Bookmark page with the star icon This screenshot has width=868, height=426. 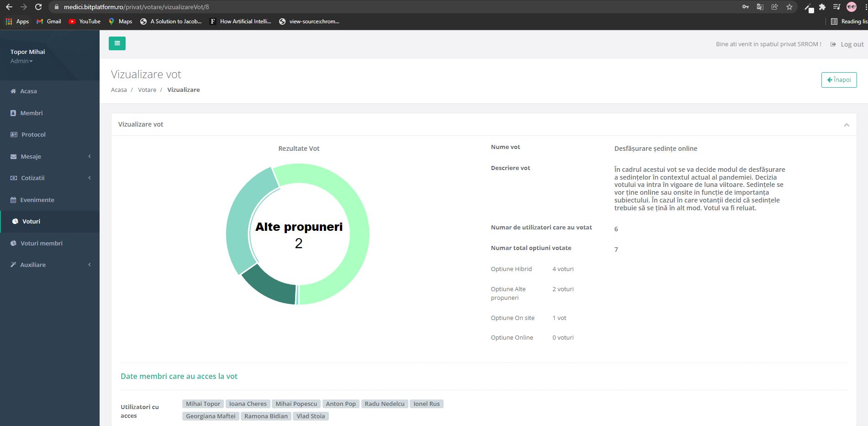789,7
